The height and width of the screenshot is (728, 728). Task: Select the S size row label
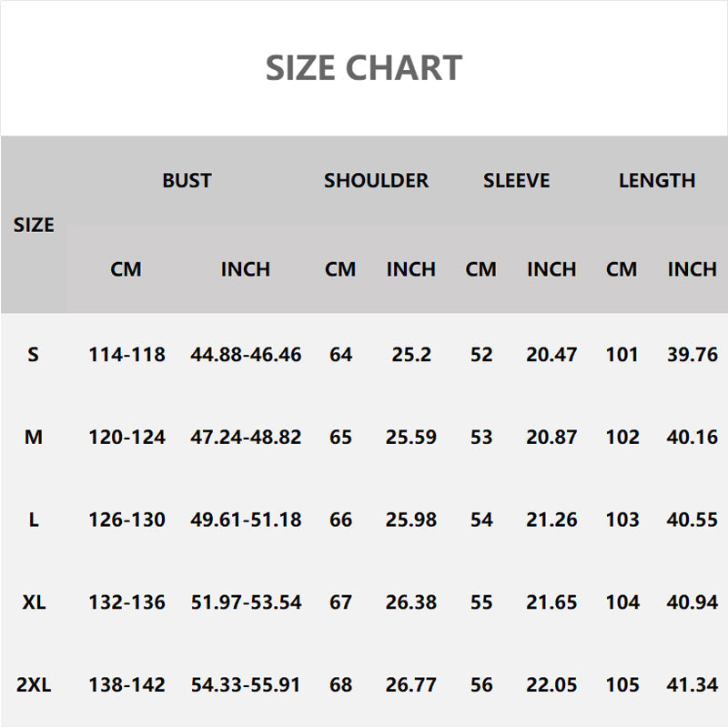coord(34,354)
